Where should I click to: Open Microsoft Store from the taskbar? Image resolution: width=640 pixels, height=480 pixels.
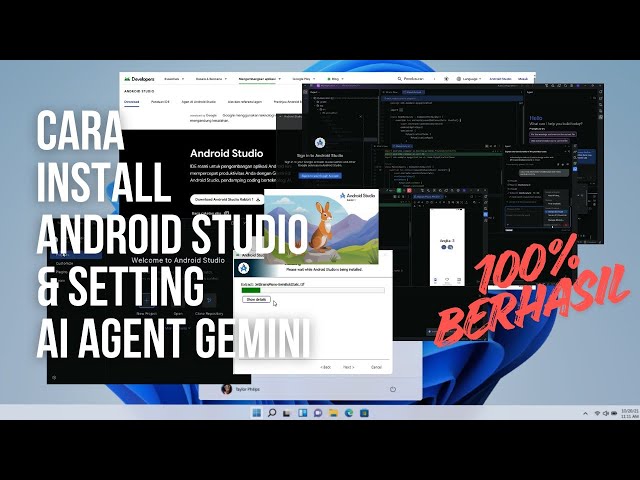click(x=364, y=413)
